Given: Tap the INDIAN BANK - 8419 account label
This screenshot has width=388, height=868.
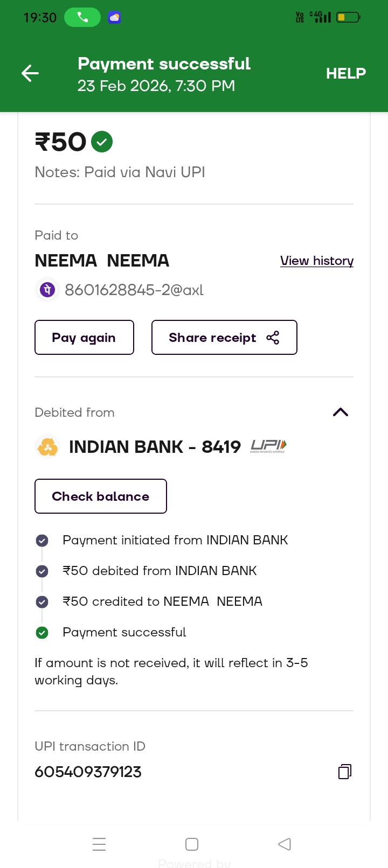Looking at the screenshot, I should [155, 447].
